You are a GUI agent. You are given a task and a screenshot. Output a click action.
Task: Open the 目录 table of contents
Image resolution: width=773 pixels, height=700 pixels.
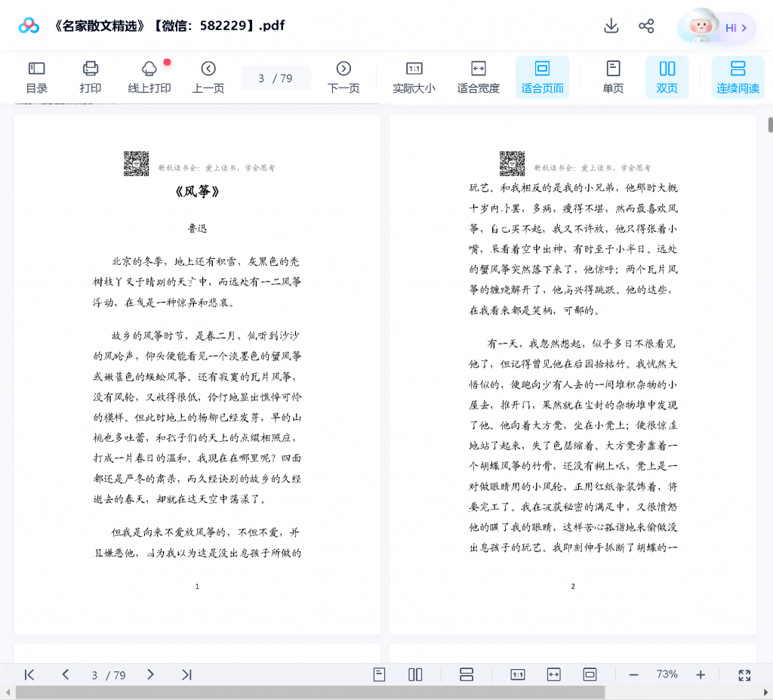pos(36,78)
